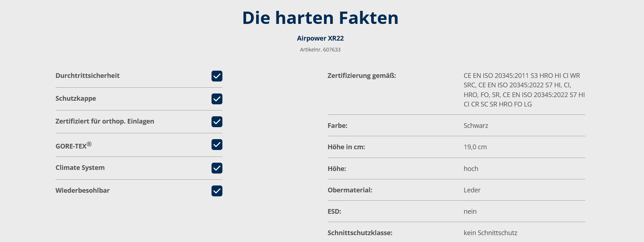Click the 'Höhe:' label

click(x=337, y=168)
